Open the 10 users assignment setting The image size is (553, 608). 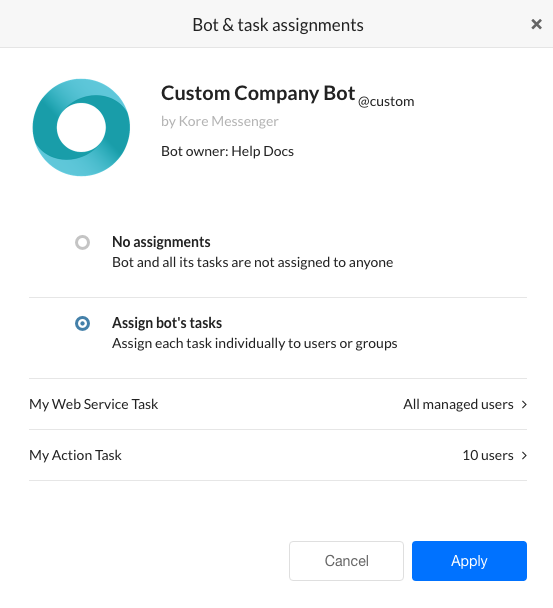[x=488, y=455]
